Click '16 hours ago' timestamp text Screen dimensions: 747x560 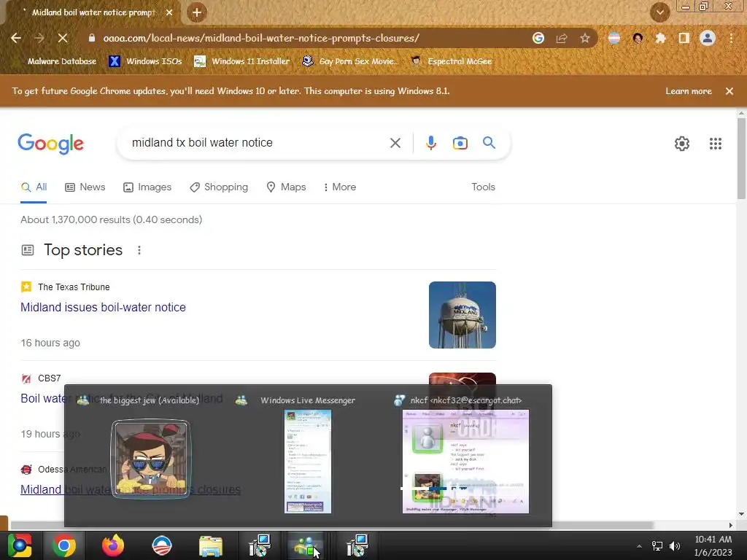(50, 343)
